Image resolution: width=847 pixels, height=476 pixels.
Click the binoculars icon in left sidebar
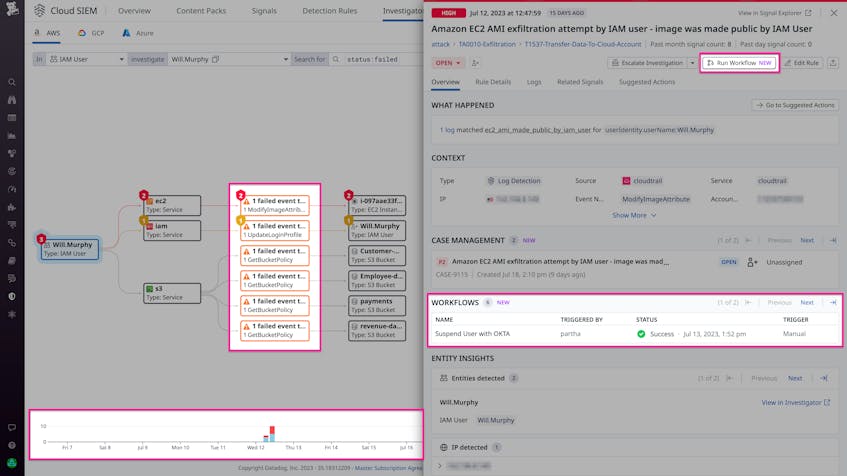12,100
